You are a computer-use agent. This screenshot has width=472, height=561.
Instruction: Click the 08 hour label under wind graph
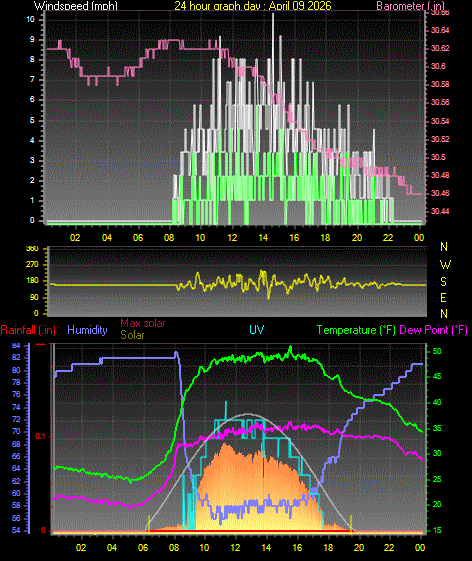click(x=169, y=238)
